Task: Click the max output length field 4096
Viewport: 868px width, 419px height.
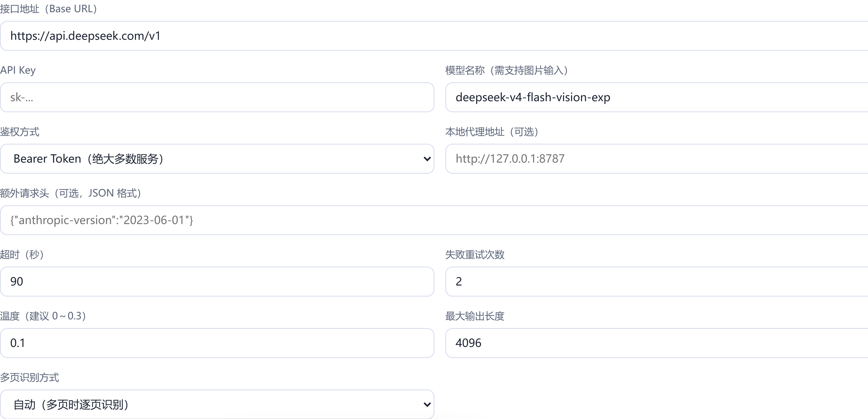Action: (657, 343)
